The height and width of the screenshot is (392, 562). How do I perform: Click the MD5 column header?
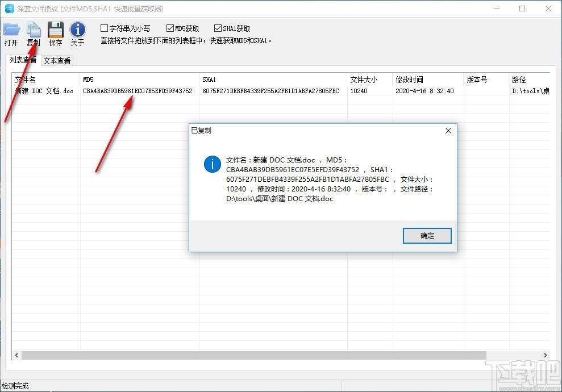pos(139,80)
